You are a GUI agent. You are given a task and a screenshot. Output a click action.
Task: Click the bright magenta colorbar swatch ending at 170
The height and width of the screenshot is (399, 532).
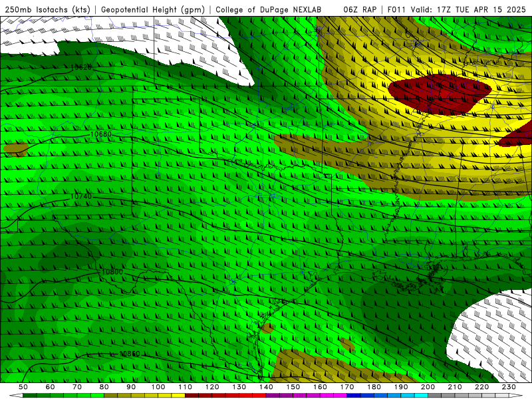pos(340,396)
